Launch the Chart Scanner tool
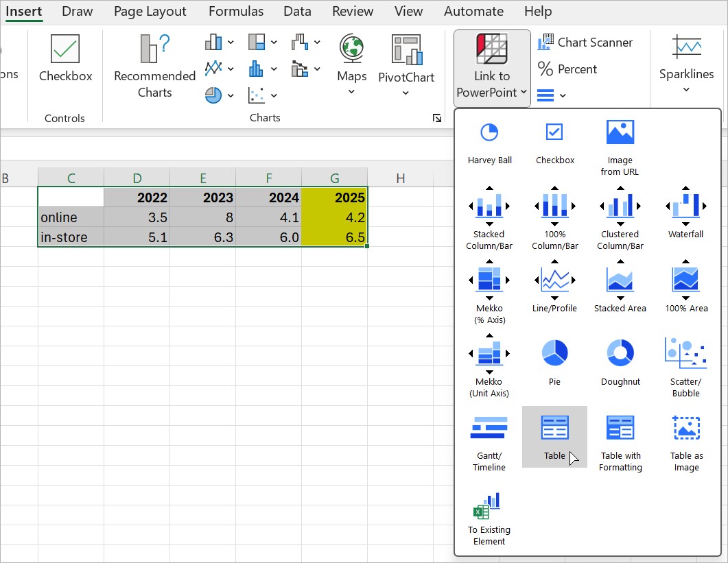The width and height of the screenshot is (728, 563). click(x=585, y=43)
